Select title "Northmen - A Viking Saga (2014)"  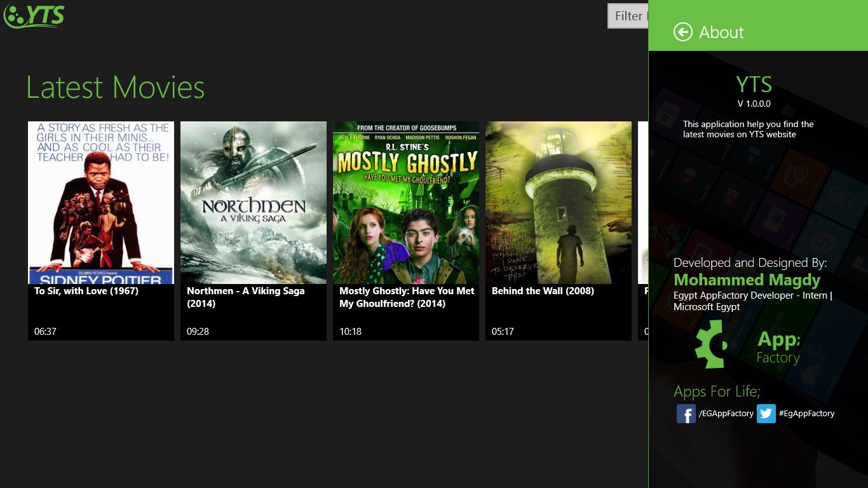pyautogui.click(x=246, y=297)
